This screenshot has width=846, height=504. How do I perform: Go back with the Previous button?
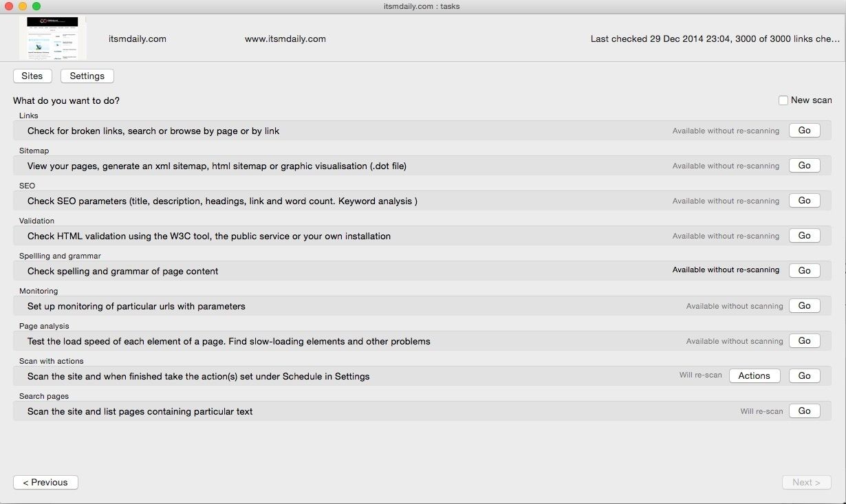(45, 483)
